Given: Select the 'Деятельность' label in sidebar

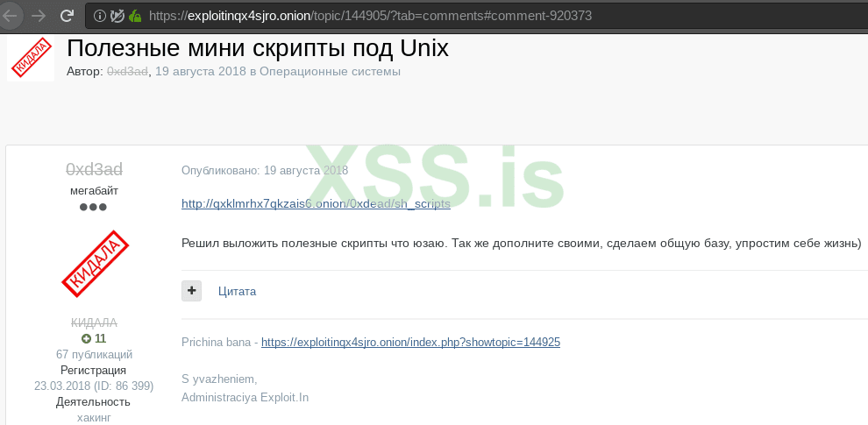Looking at the screenshot, I should [93, 401].
